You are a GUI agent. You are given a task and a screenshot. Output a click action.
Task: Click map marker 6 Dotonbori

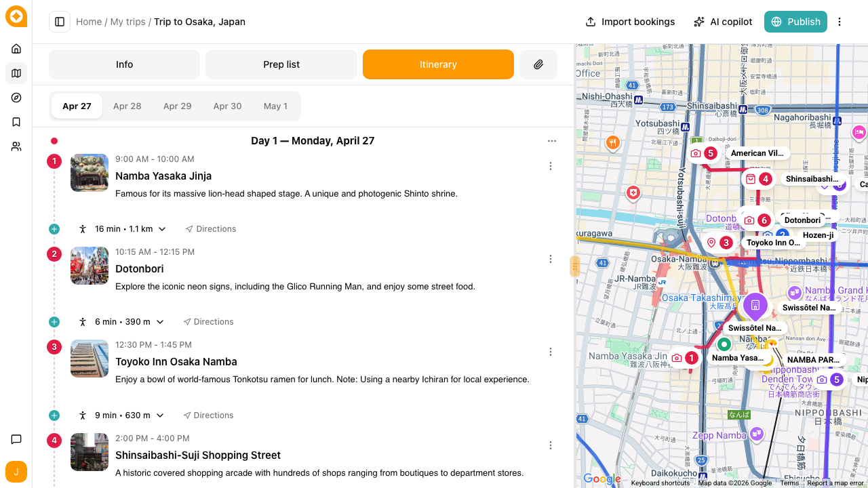[756, 220]
